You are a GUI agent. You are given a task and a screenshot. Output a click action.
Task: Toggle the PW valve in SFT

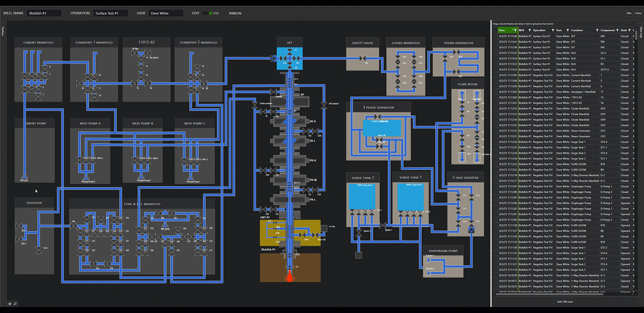click(x=296, y=59)
